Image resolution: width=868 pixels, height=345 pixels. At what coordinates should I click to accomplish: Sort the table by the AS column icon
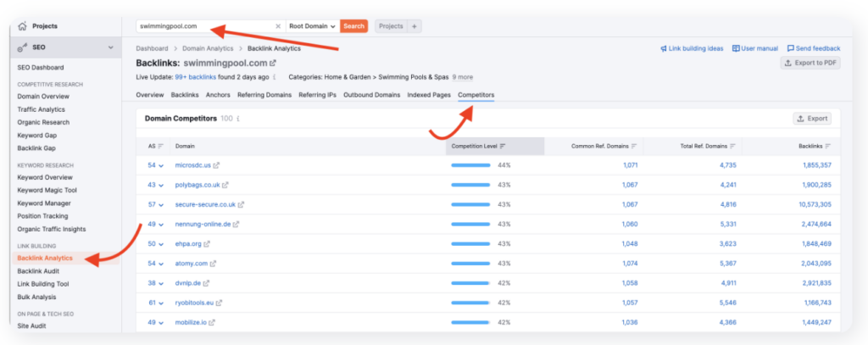(160, 146)
